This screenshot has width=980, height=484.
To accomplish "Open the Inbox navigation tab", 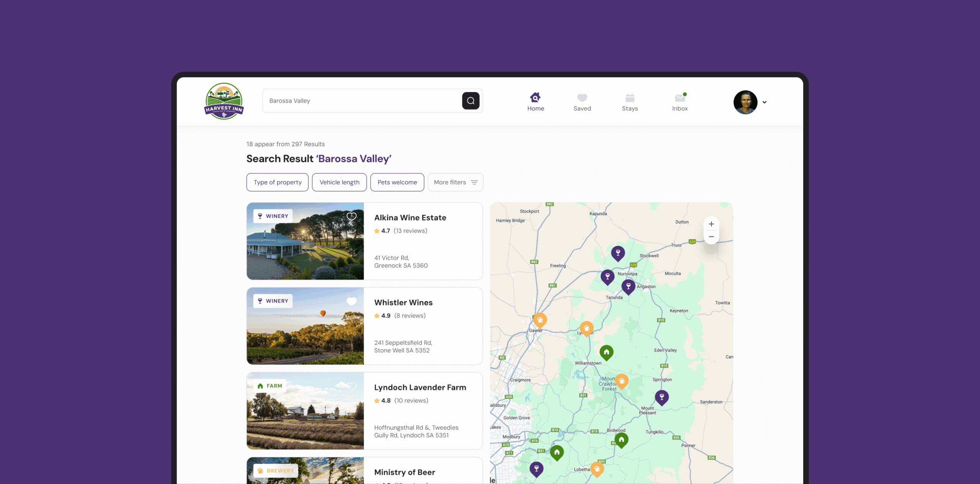I will click(680, 102).
